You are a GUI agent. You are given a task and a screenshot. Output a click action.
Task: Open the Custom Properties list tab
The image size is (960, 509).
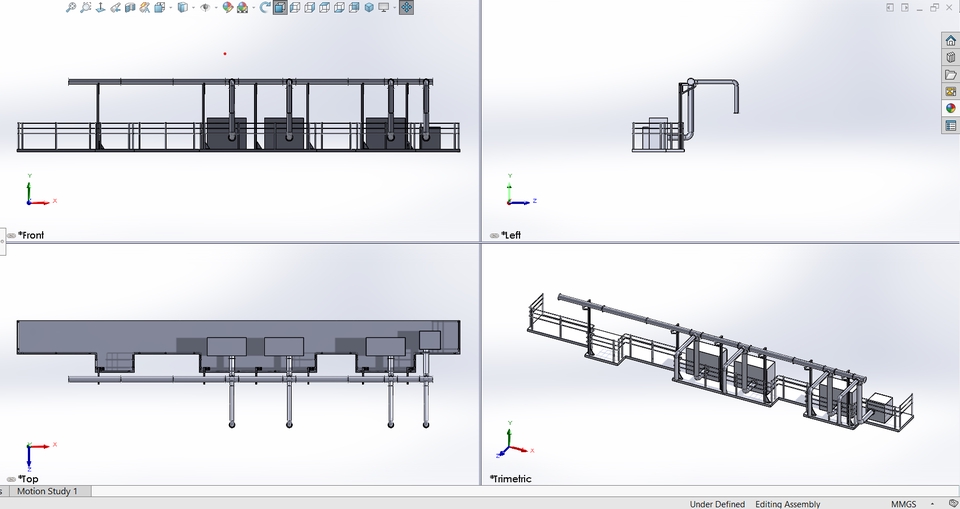pos(950,126)
